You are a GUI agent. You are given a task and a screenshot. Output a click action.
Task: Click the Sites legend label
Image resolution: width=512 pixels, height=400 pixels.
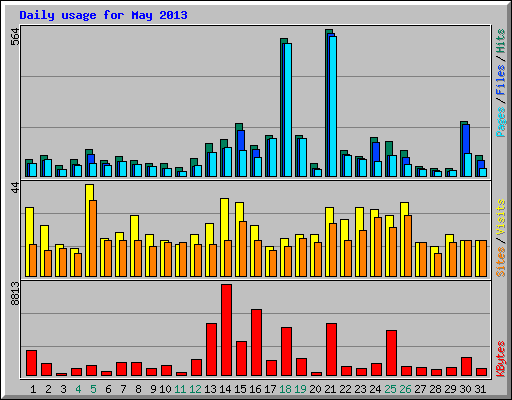tap(500, 262)
